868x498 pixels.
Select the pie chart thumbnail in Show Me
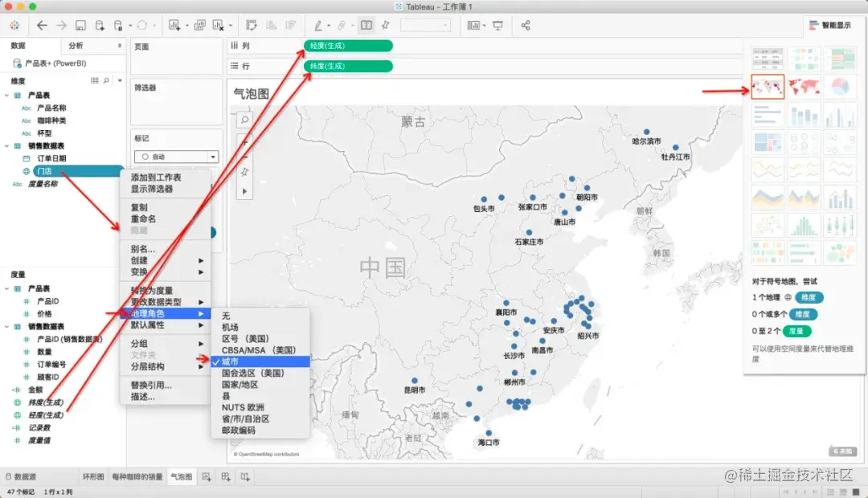pos(841,87)
